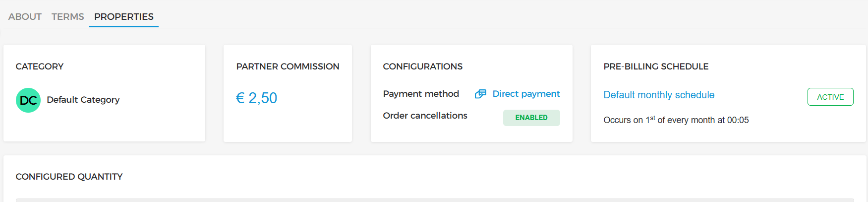Click the Order cancellations label
Viewport: 868px width, 202px height.
coord(425,116)
